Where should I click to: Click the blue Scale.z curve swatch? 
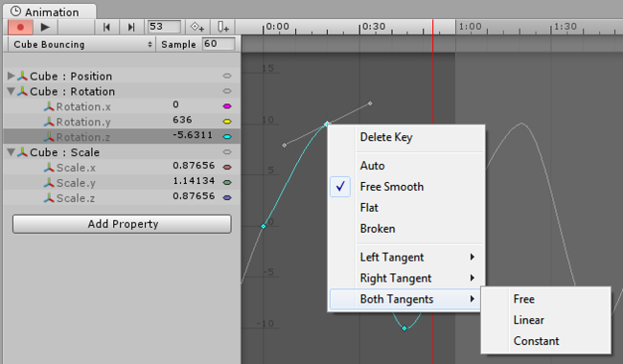227,197
